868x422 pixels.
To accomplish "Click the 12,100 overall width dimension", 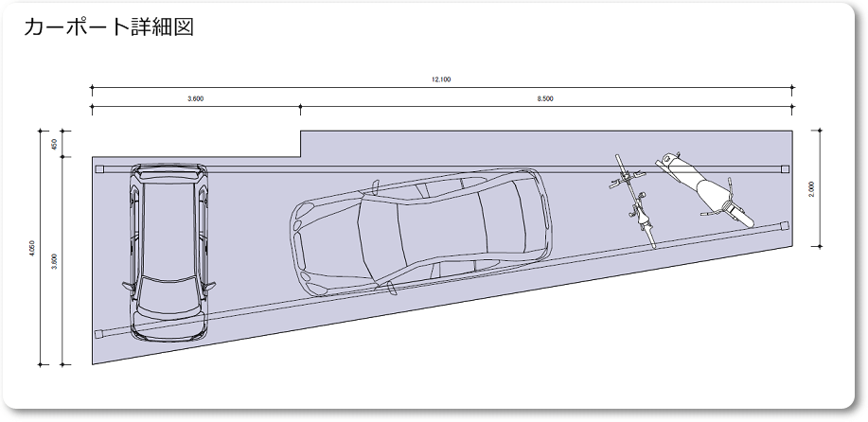I will coord(441,79).
